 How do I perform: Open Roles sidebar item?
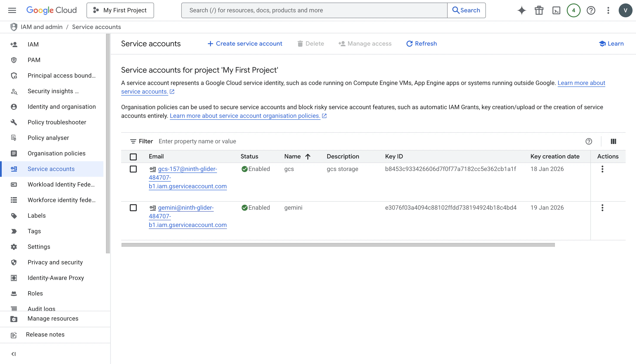pyautogui.click(x=51, y=294)
